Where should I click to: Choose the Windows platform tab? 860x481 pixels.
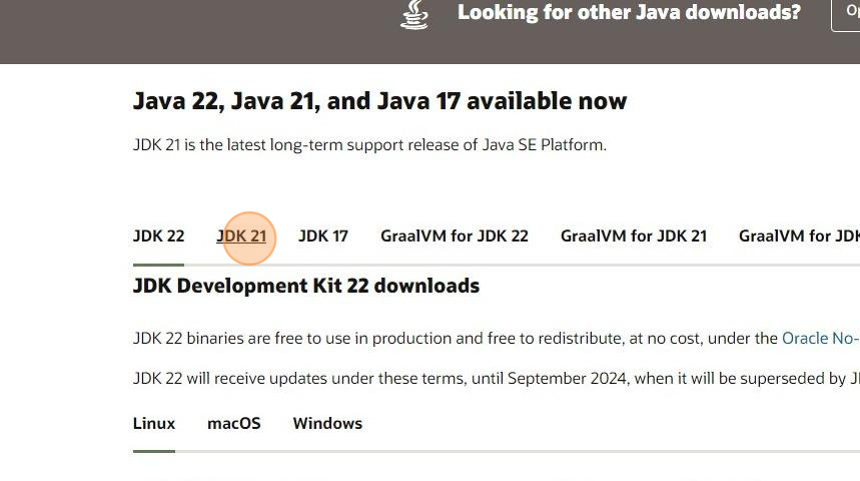coord(327,423)
